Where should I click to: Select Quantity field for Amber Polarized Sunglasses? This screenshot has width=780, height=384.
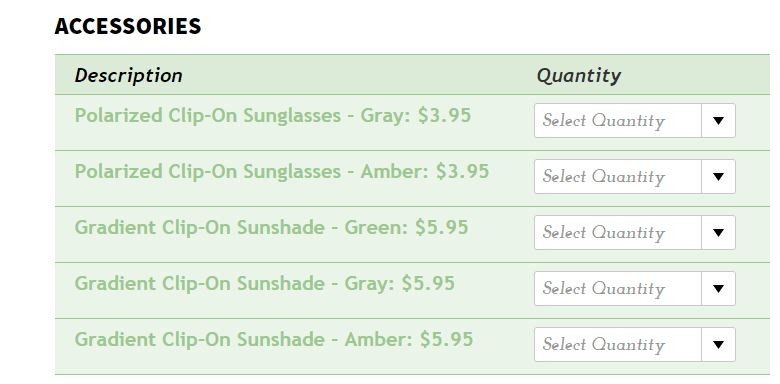pyautogui.click(x=635, y=176)
